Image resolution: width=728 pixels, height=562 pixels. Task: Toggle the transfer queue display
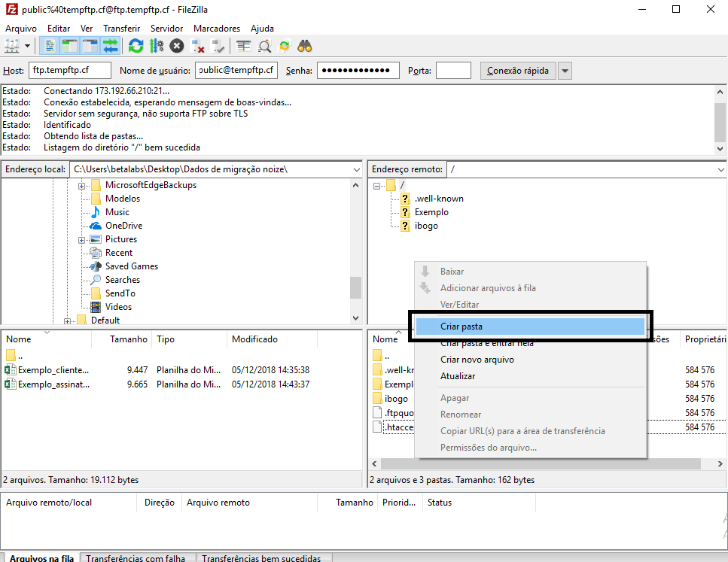[111, 46]
